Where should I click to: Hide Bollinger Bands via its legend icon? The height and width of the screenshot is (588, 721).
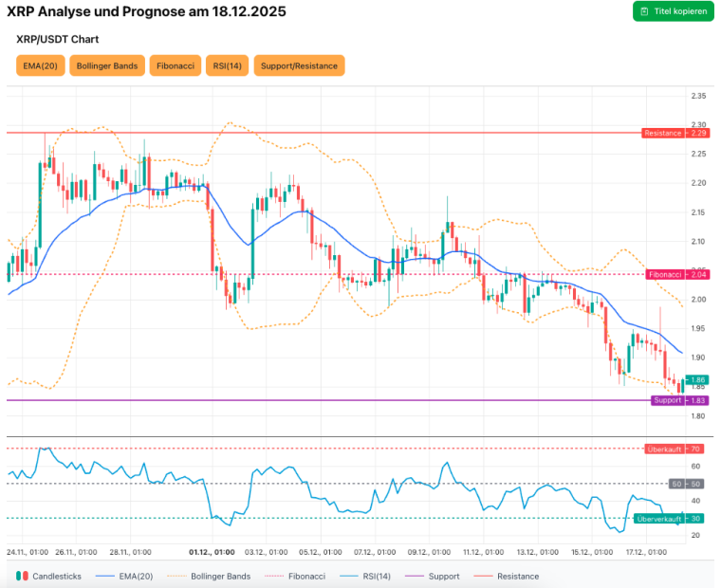(175, 576)
